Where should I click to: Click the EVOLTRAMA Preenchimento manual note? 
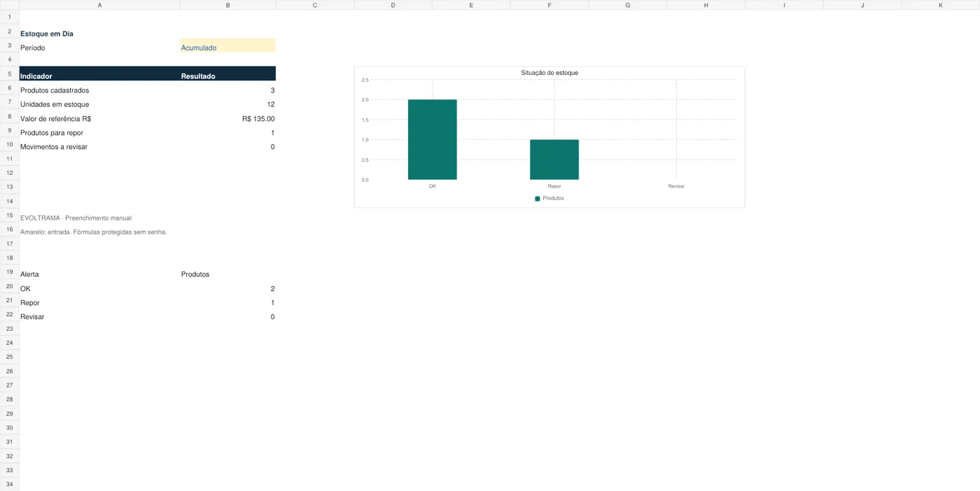point(76,218)
